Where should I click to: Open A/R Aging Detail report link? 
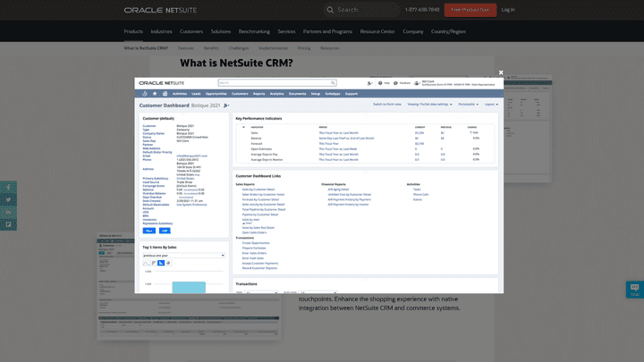pyautogui.click(x=338, y=189)
